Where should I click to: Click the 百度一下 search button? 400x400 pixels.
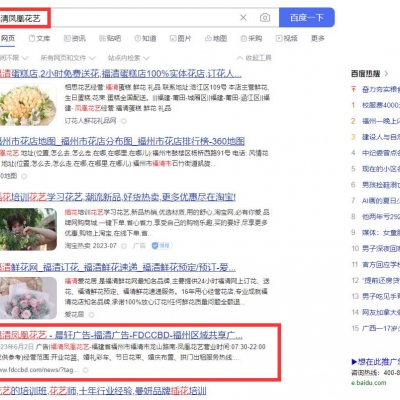307,17
